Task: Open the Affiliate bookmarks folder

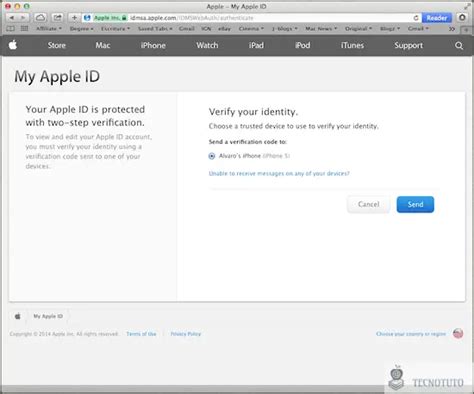Action: 49,29
